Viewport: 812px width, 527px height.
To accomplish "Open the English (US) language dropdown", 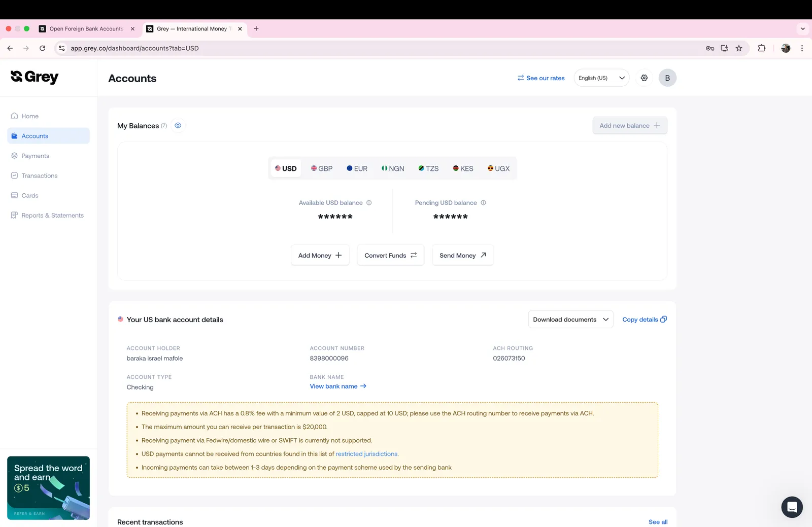I will [x=601, y=78].
